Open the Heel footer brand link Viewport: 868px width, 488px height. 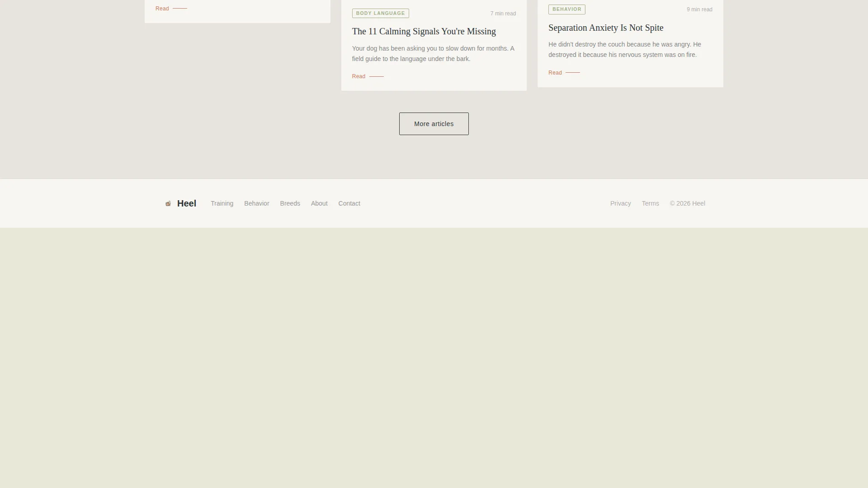coord(180,203)
